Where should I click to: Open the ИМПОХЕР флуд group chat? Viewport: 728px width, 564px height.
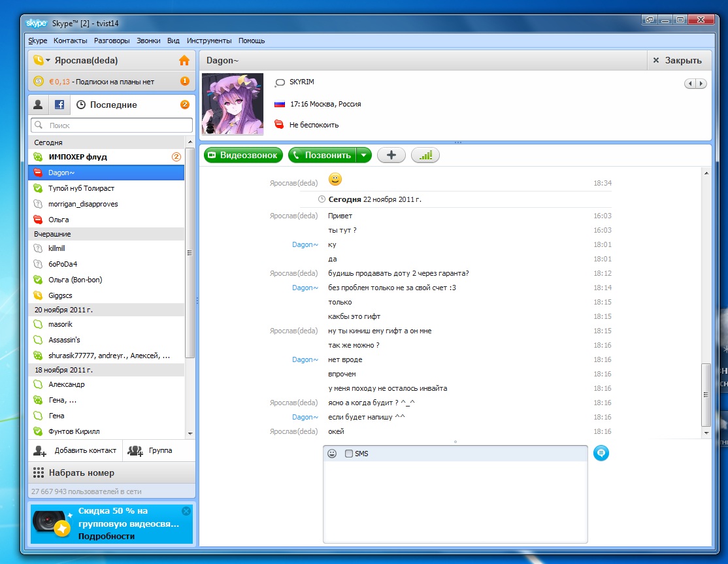point(107,157)
